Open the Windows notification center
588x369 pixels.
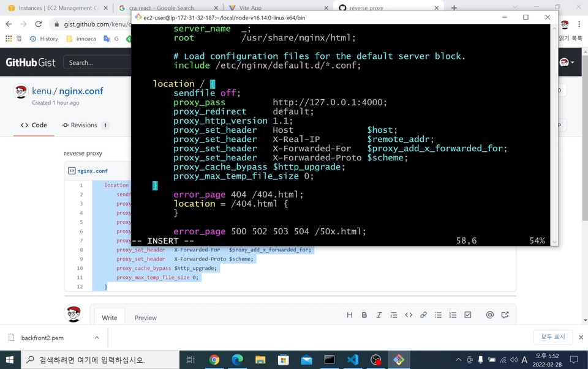[574, 360]
